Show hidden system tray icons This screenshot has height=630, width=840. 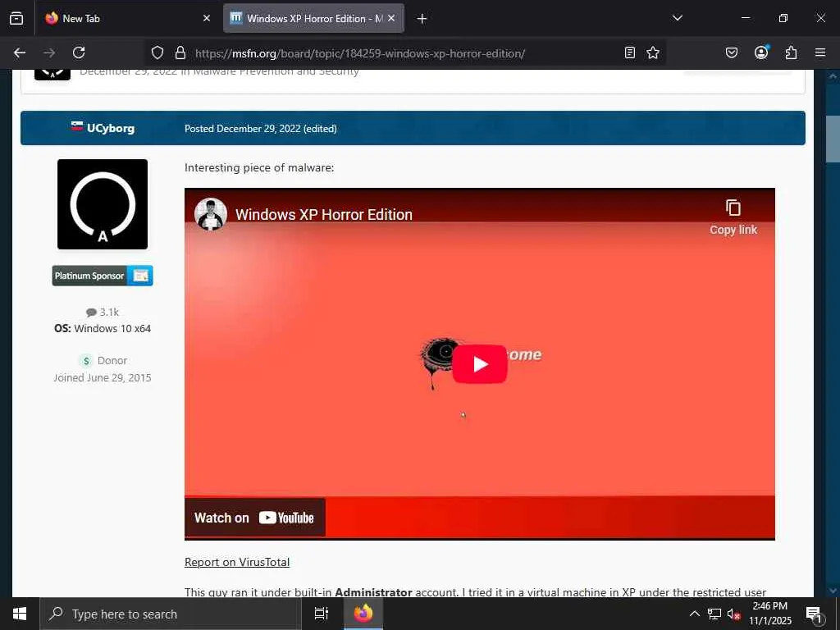[x=694, y=614]
